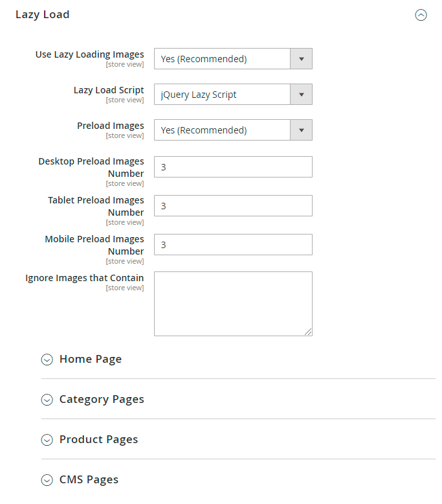Expand the Category Pages section
This screenshot has width=442, height=504.
[102, 399]
